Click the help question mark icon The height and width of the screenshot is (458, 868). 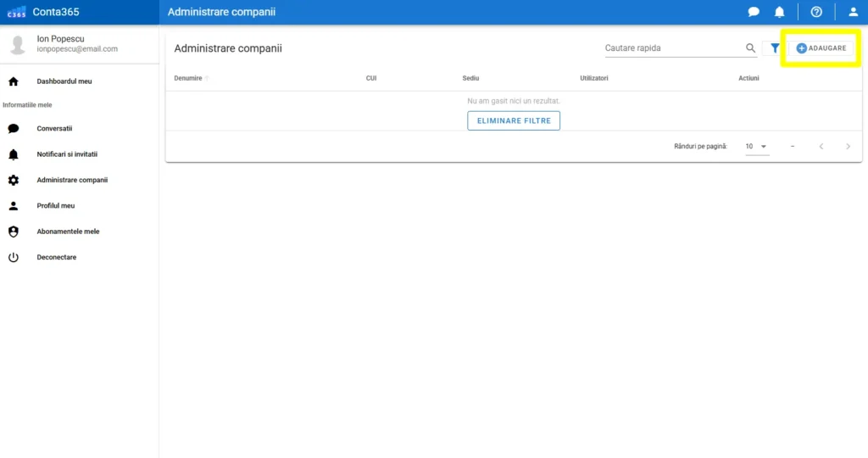point(816,12)
